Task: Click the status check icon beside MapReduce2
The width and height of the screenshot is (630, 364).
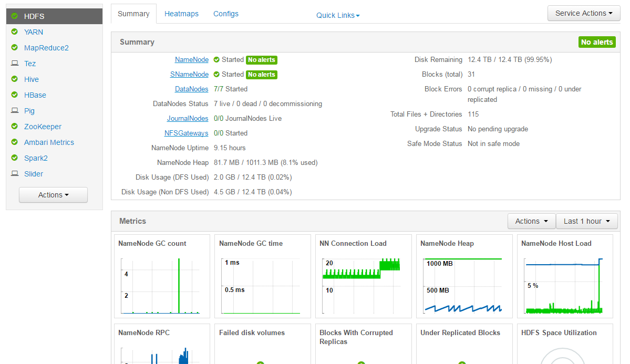Action: pyautogui.click(x=15, y=47)
